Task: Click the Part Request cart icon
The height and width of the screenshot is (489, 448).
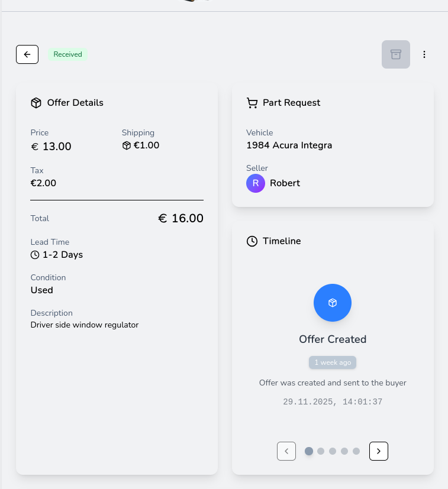Action: click(252, 103)
